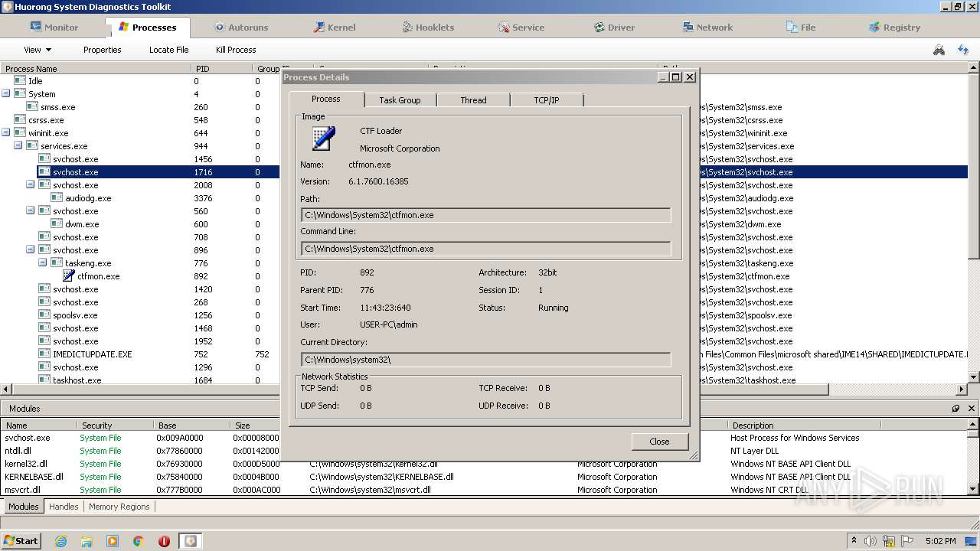Click the Current Directory field
This screenshot has width=980, height=551.
tap(485, 360)
